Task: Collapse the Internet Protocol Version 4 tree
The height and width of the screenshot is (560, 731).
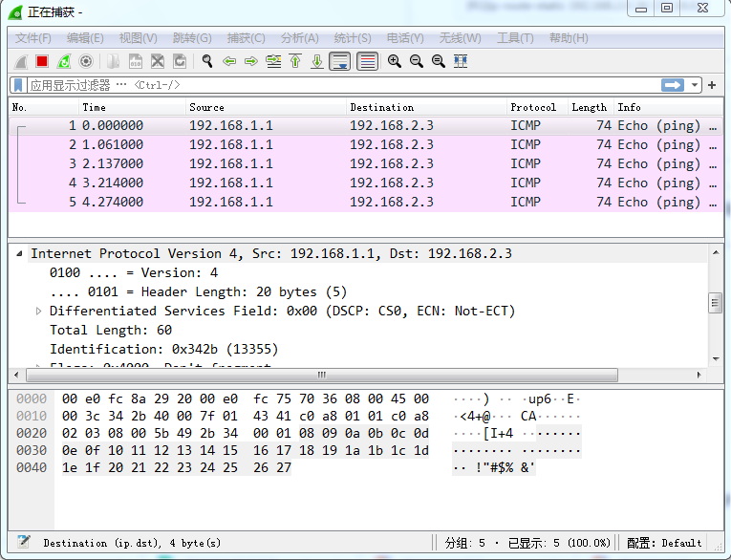Action: (x=19, y=253)
